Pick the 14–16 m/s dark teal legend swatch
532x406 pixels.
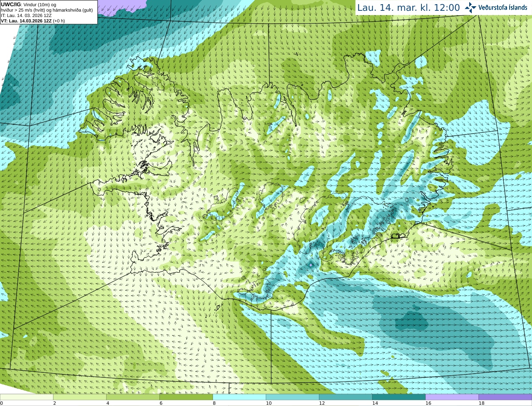399,397
